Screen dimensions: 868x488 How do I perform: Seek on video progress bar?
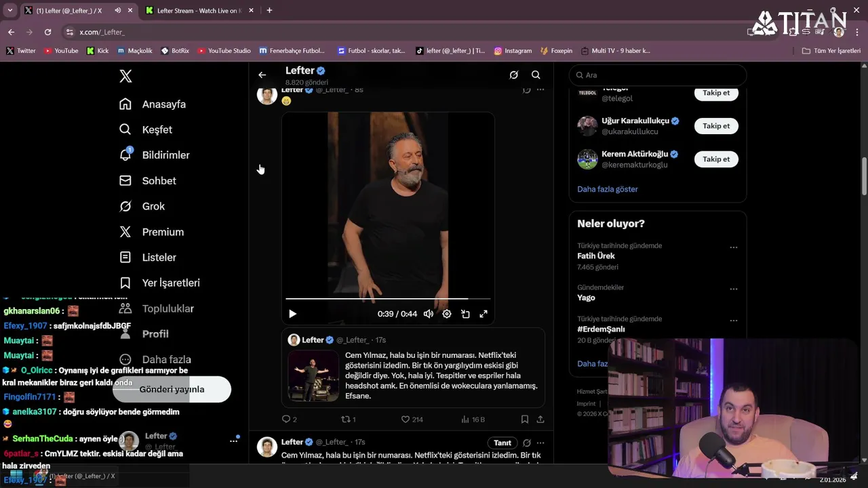point(388,298)
